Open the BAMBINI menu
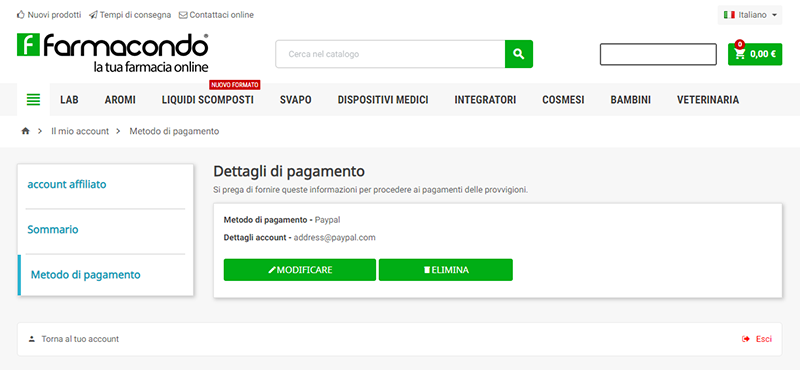Screen dimensions: 800x370 pyautogui.click(x=631, y=100)
